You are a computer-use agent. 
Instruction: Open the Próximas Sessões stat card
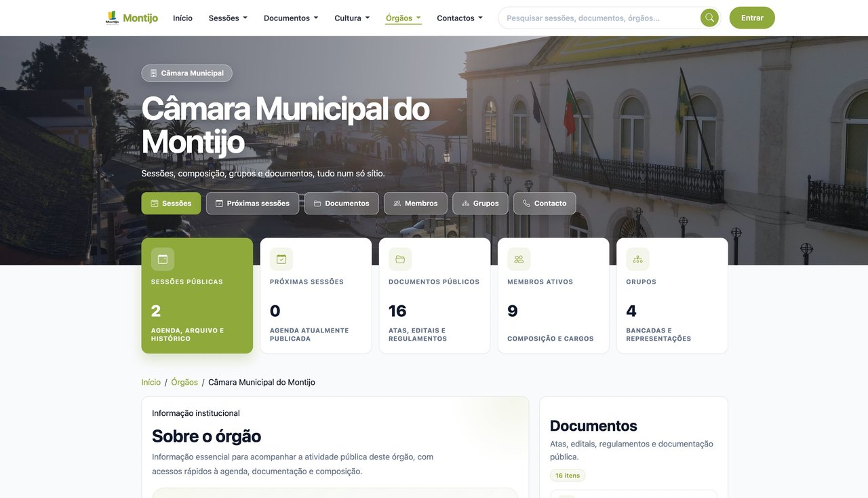point(316,296)
